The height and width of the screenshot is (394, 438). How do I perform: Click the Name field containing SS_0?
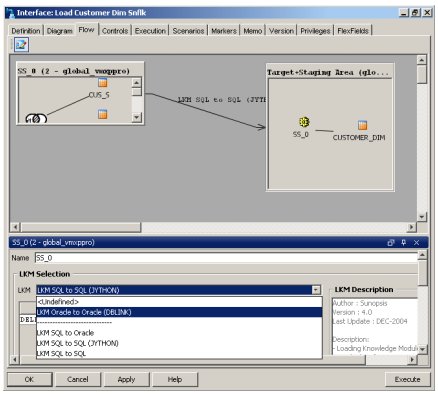click(x=226, y=258)
